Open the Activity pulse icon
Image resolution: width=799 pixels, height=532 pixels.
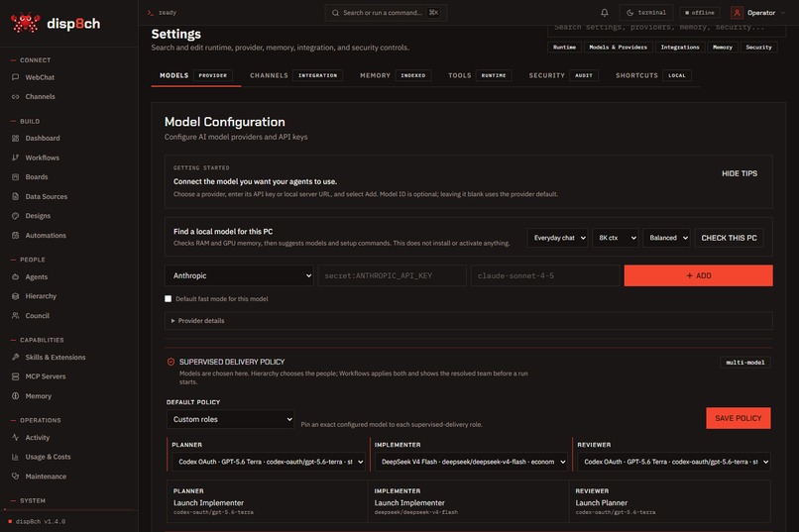[x=15, y=437]
